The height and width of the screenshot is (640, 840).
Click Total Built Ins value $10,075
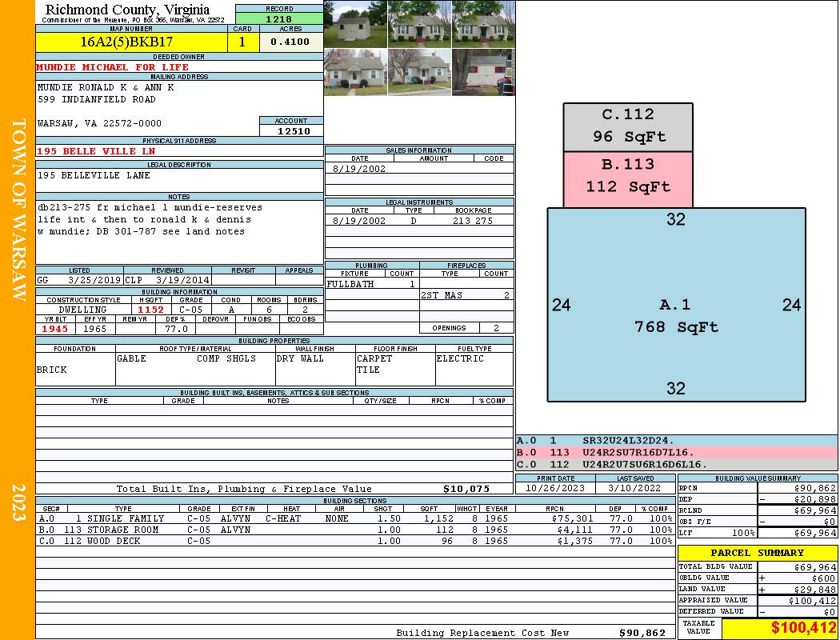pos(466,489)
